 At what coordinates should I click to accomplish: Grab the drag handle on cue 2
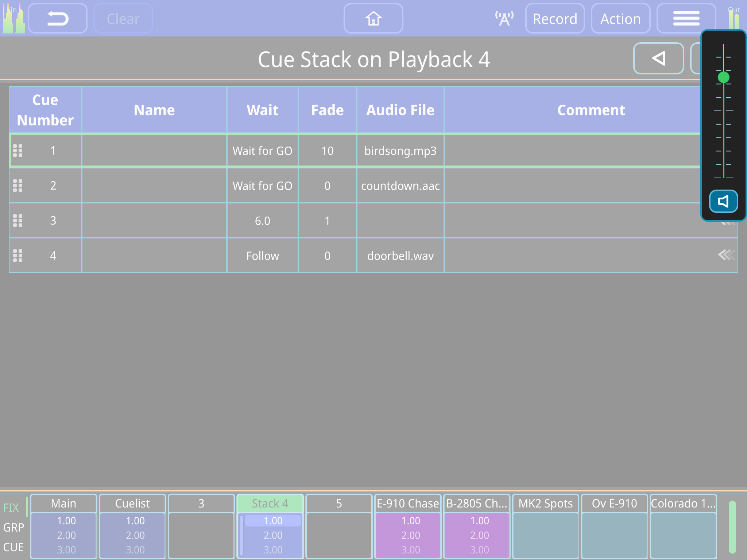pos(18,186)
